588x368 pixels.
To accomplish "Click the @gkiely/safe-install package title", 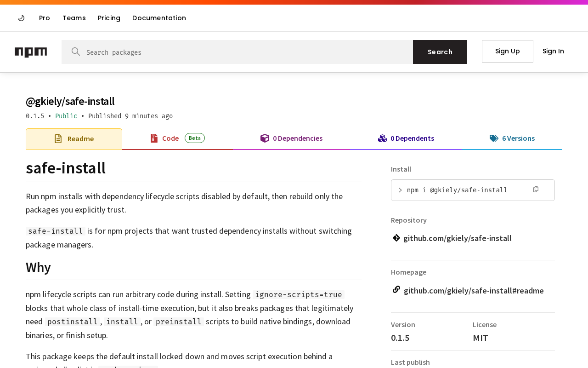I will coord(70,101).
